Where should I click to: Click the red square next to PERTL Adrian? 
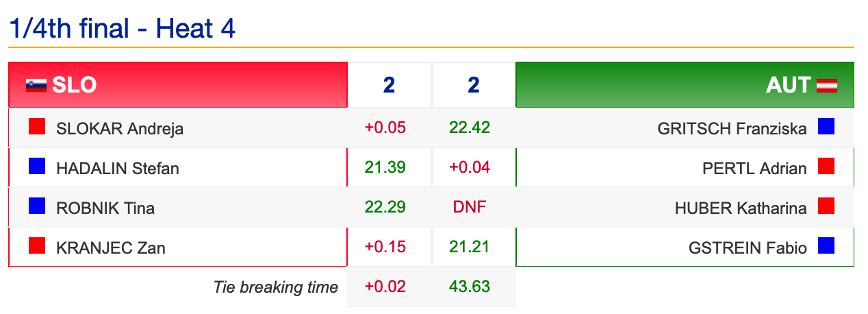(x=826, y=166)
